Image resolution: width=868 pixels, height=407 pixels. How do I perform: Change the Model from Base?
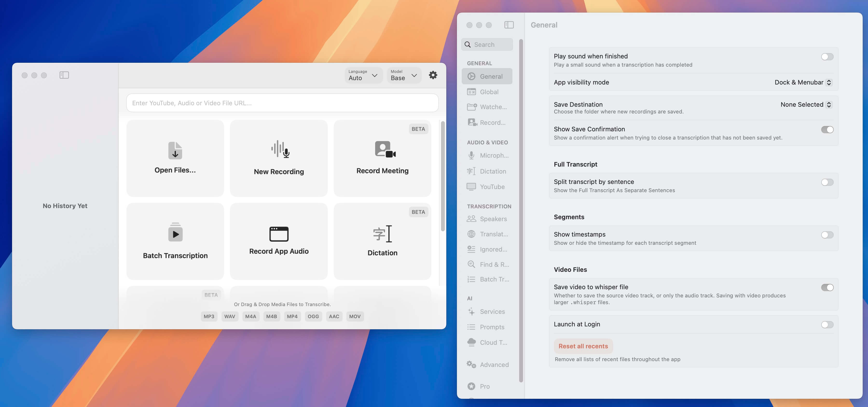403,75
